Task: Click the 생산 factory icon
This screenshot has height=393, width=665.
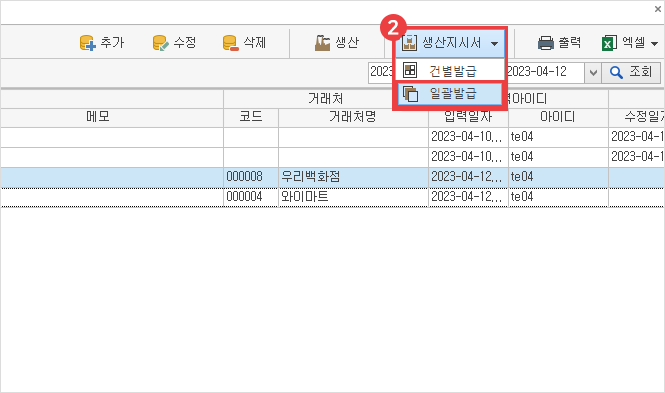Action: 322,43
